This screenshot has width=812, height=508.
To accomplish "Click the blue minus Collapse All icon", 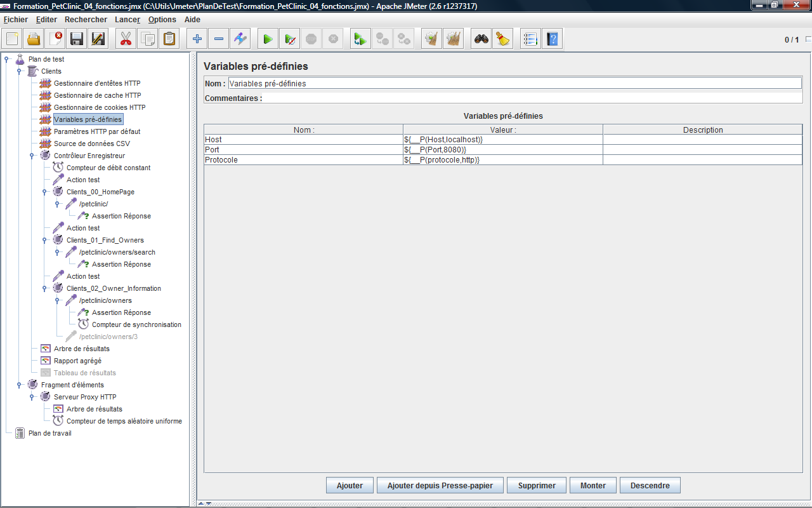I will [219, 39].
